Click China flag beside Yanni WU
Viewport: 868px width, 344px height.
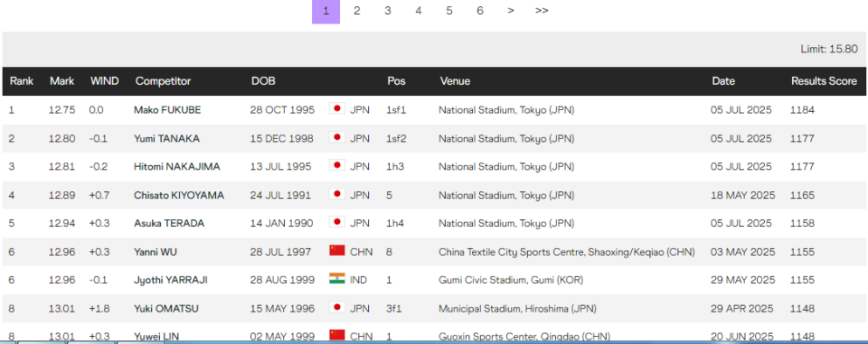[x=336, y=250]
